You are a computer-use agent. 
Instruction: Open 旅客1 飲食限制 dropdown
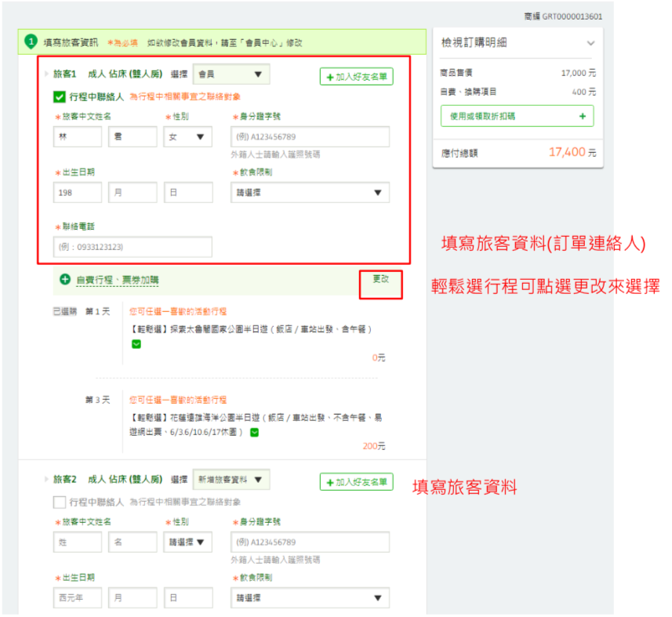310,193
